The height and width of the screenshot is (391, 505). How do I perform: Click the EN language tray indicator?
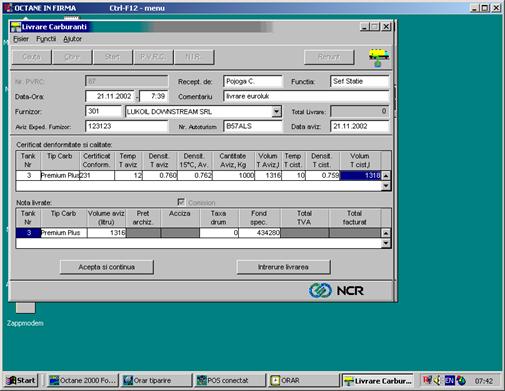(x=449, y=380)
